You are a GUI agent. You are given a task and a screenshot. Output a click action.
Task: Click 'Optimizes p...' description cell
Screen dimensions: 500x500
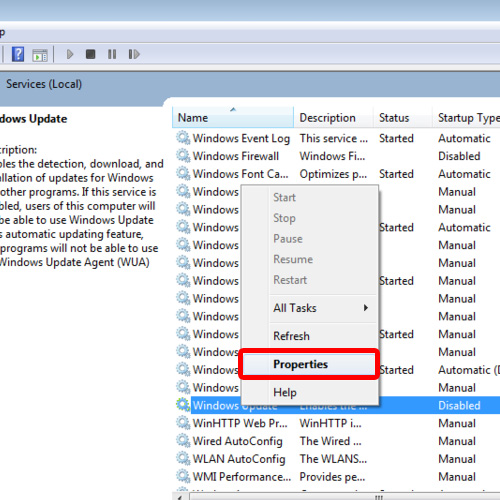click(333, 174)
